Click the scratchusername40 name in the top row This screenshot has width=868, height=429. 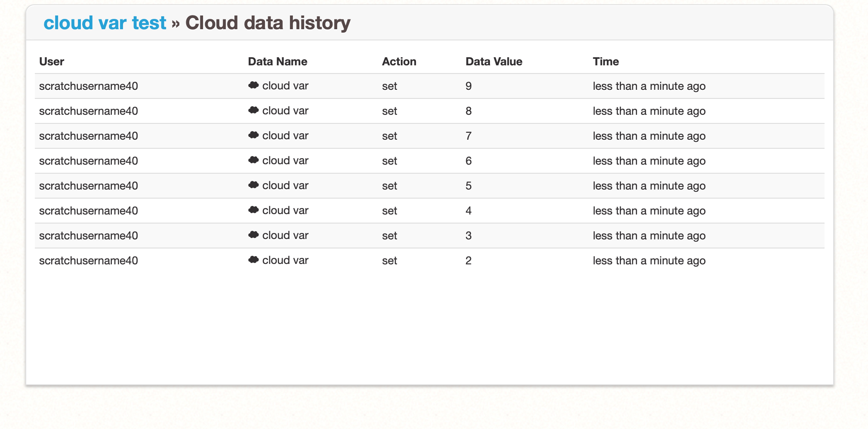[88, 86]
